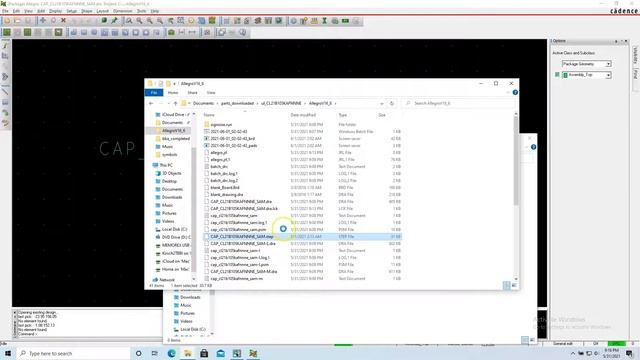Open the address bar history dropdown
Viewport: 640px width, 360px height.
(382, 104)
